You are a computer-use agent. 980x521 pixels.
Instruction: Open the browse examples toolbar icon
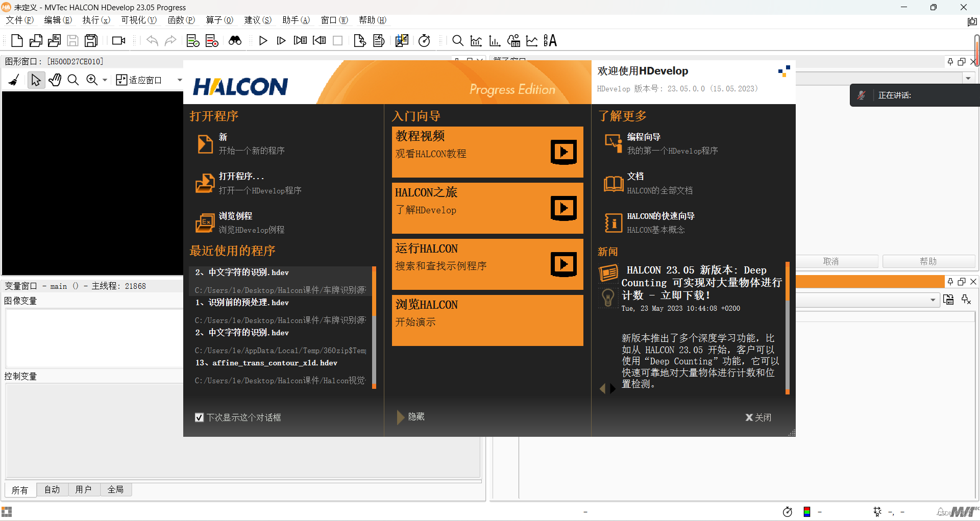click(54, 40)
